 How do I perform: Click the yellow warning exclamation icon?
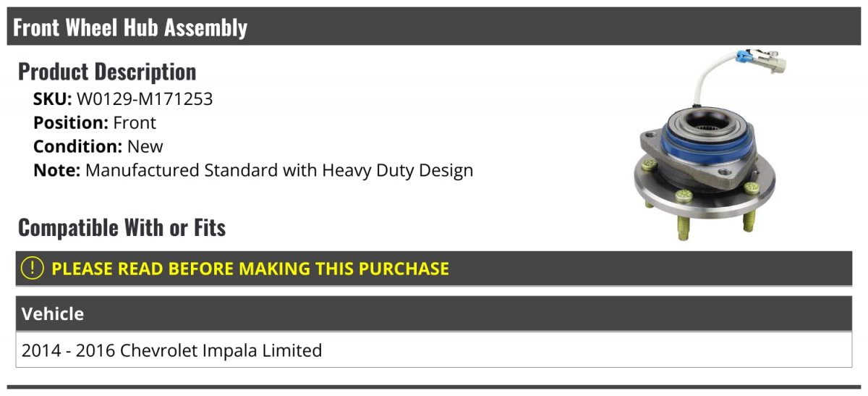(x=33, y=269)
